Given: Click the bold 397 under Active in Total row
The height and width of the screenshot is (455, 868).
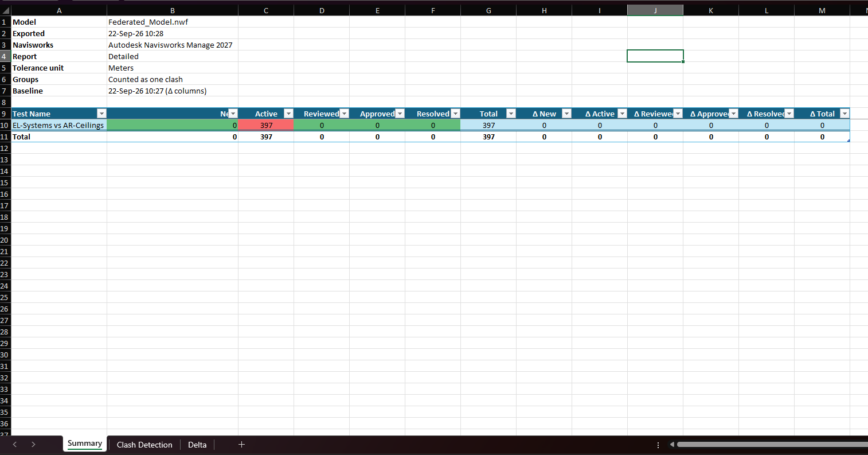Looking at the screenshot, I should [266, 137].
